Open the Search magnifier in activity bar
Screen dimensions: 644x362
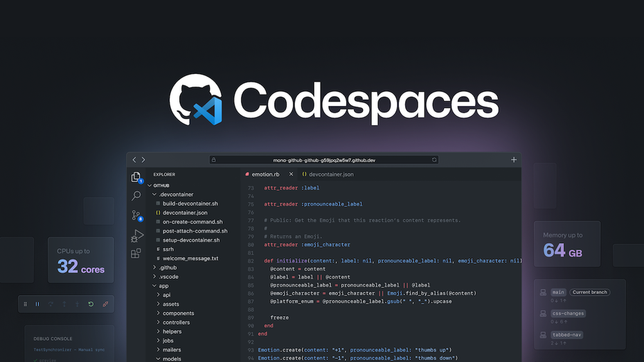[136, 196]
